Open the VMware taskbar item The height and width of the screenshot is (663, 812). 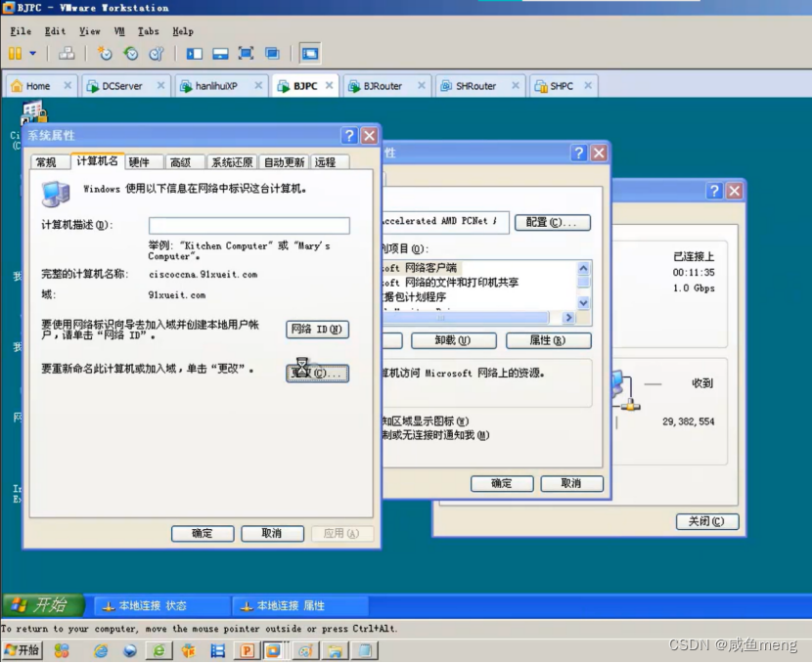coord(273,651)
